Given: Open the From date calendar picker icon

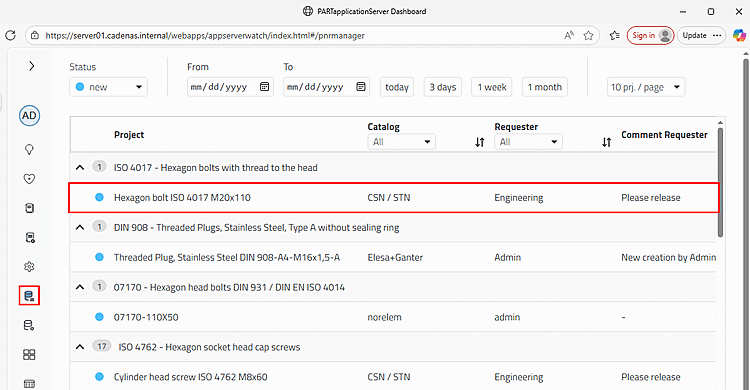Looking at the screenshot, I should click(x=265, y=87).
